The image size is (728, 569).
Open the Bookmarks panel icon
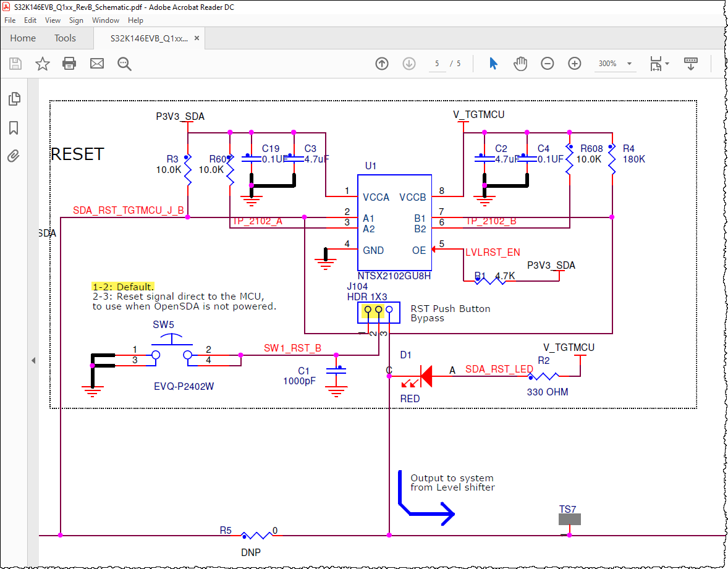pos(14,127)
